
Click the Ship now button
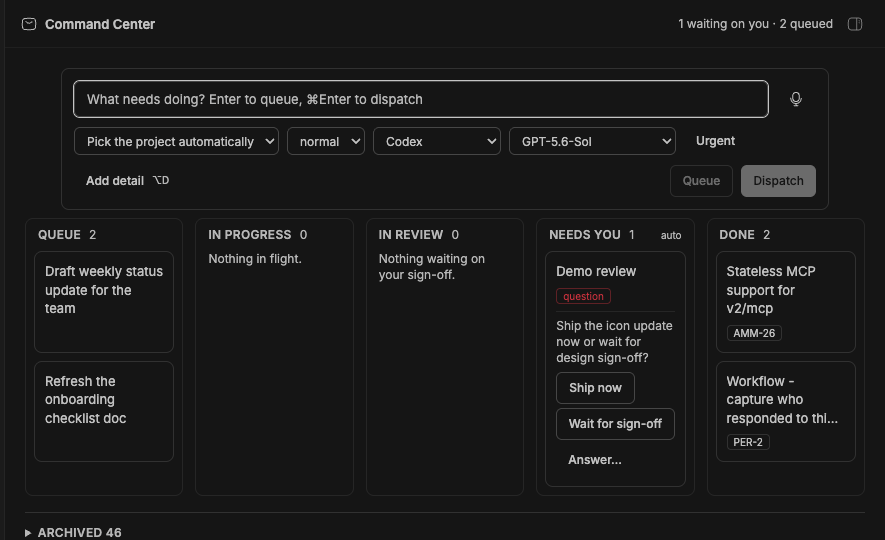coord(595,388)
